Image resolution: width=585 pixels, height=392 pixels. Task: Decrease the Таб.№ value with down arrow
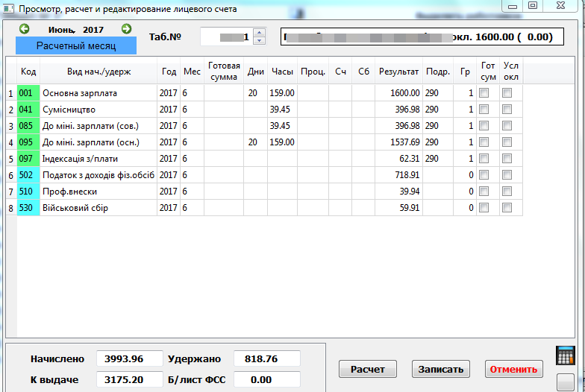point(259,40)
